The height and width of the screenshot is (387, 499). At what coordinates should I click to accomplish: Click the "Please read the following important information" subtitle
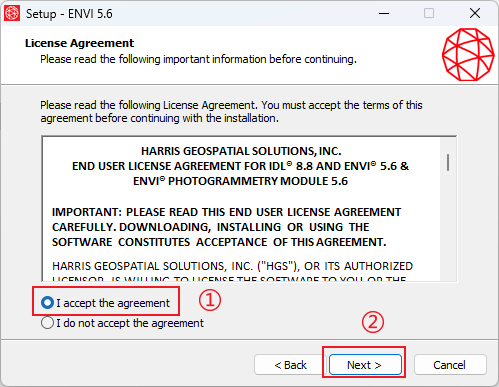coord(198,59)
